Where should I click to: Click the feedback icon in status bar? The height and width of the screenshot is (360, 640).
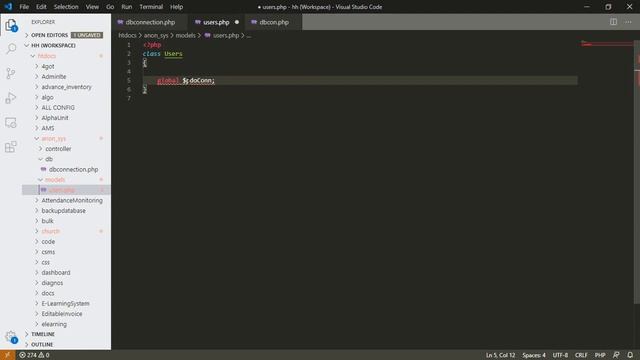pos(616,355)
